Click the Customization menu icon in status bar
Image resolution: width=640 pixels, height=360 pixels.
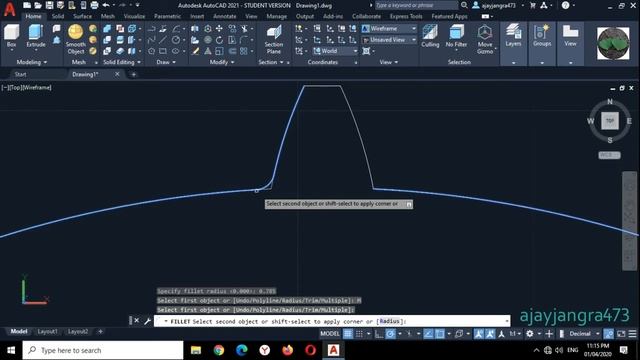coord(632,334)
